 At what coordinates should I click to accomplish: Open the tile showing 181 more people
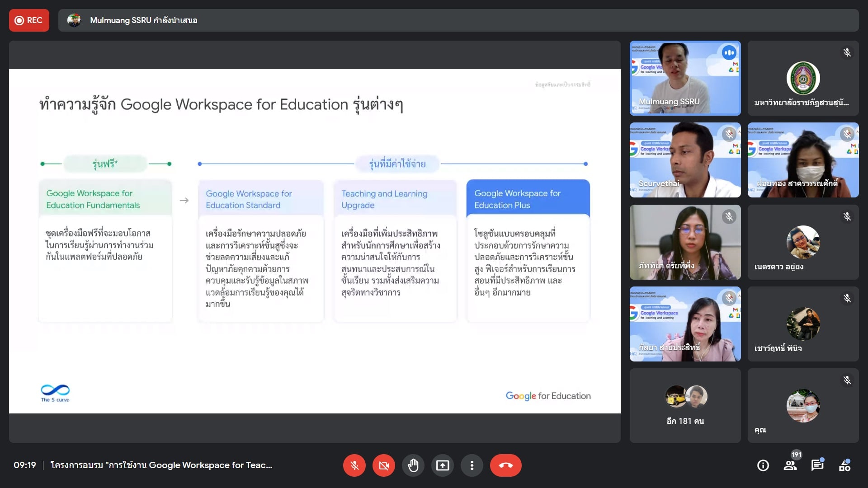click(685, 405)
